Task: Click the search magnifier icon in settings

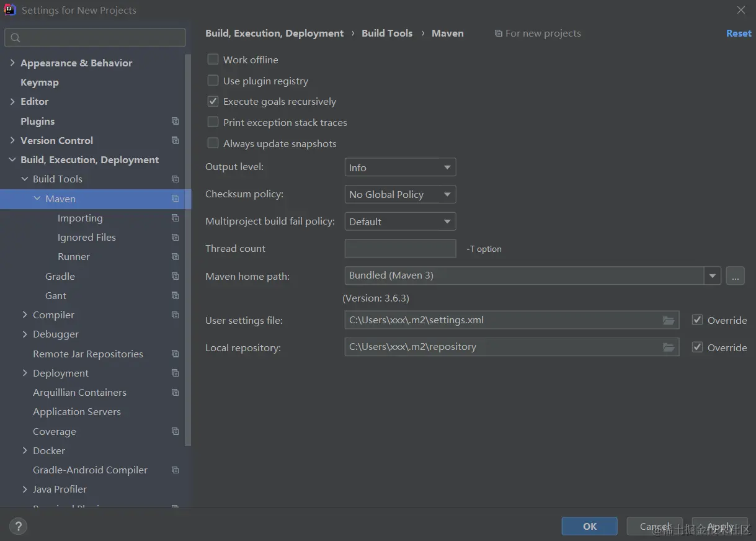Action: click(16, 38)
